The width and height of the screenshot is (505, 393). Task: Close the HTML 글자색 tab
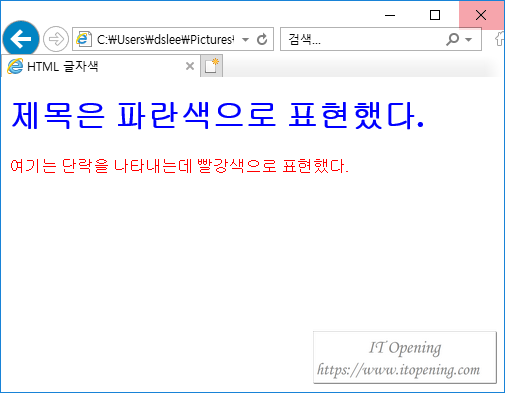[x=190, y=66]
